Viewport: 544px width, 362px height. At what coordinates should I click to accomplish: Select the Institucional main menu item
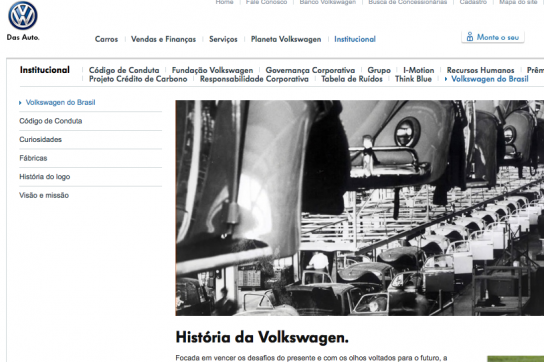click(355, 39)
